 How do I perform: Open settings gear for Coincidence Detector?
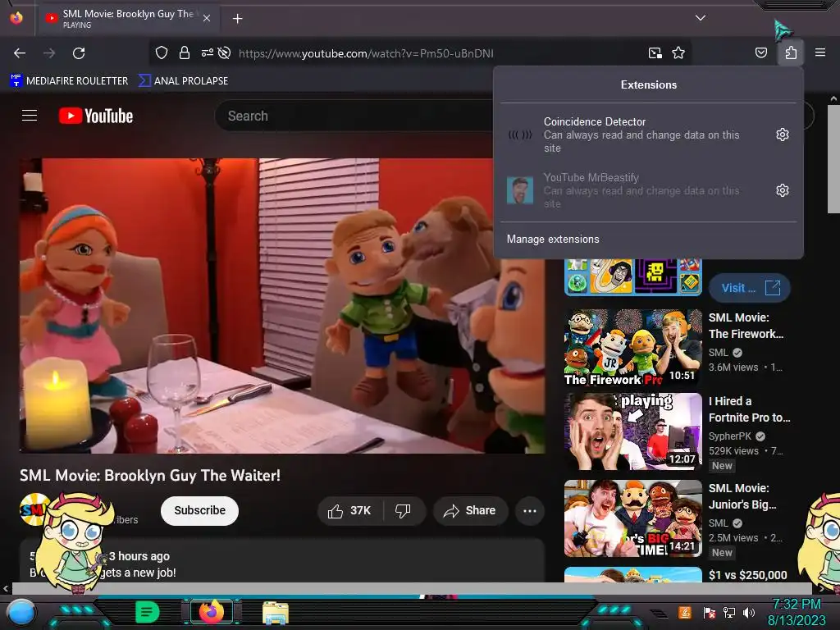click(782, 135)
